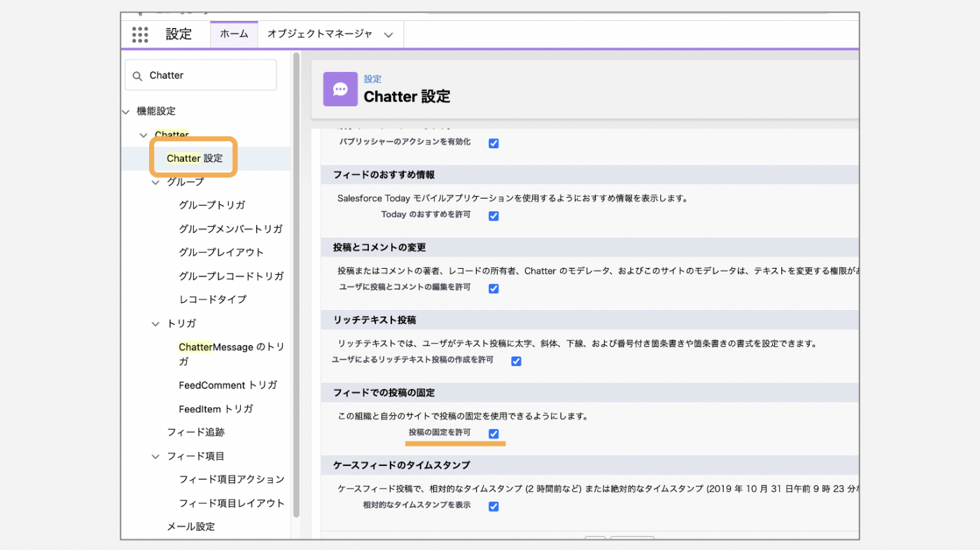Image resolution: width=980 pixels, height=550 pixels.
Task: Open グループレイアウト in the sidebar
Action: click(x=221, y=252)
